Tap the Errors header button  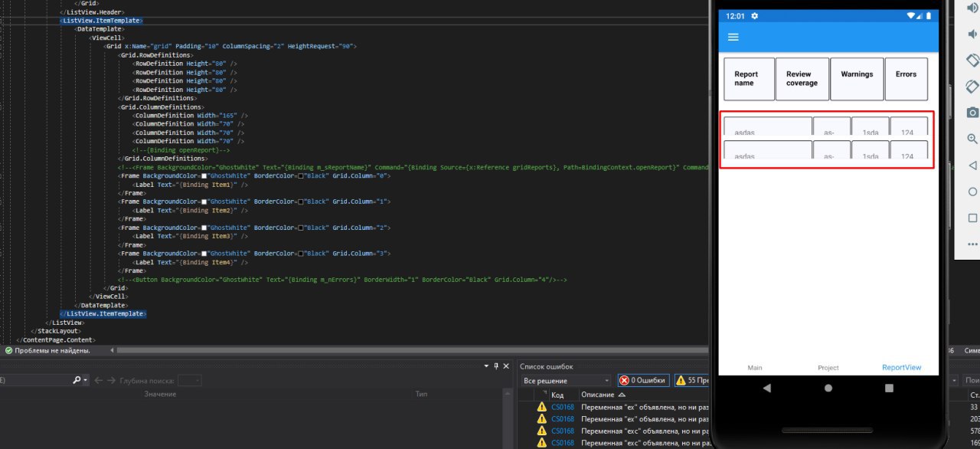[x=906, y=79]
